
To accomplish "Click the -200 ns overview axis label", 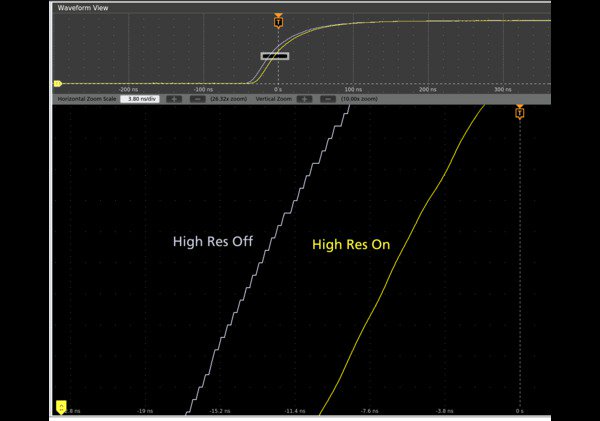I will point(128,90).
